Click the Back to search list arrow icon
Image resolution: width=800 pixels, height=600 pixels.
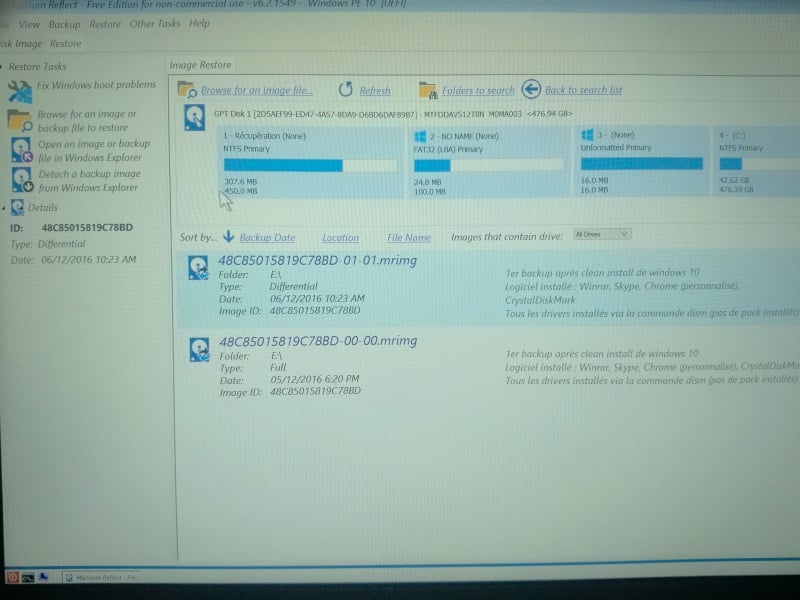pyautogui.click(x=531, y=89)
